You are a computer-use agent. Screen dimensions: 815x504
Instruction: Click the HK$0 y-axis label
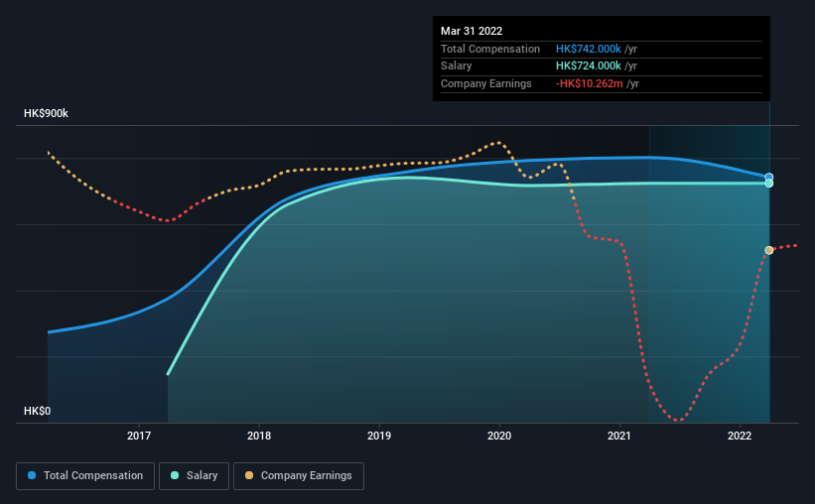[x=38, y=411]
